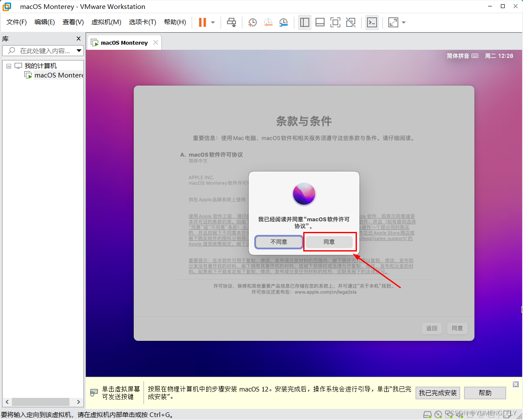Viewport: 523px width, 420px height.
Task: Open the 查看(V) menu
Action: pyautogui.click(x=73, y=22)
